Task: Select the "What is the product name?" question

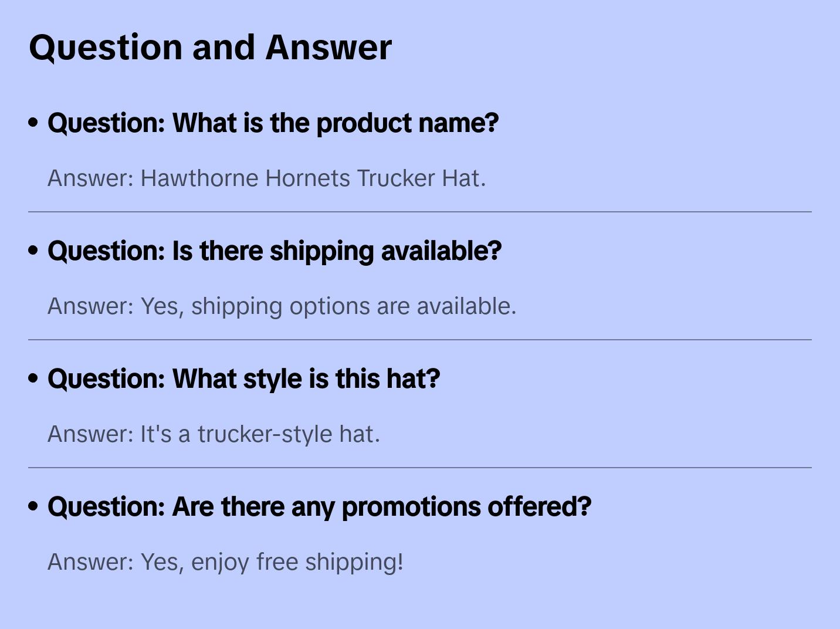Action: point(273,123)
